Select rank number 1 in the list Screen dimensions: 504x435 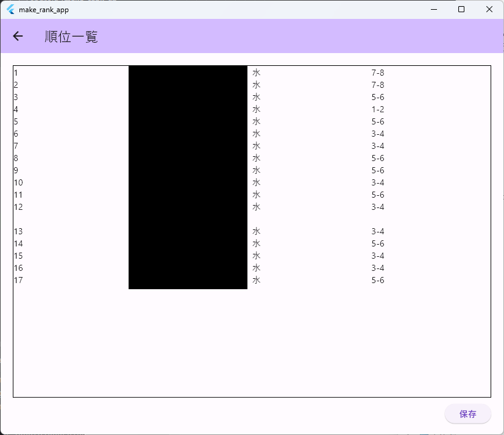point(16,73)
